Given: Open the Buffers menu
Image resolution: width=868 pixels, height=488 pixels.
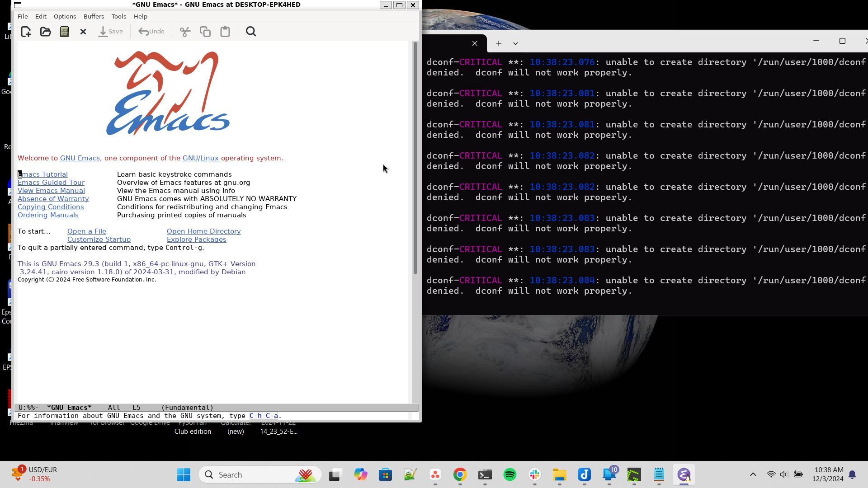Looking at the screenshot, I should [x=94, y=16].
